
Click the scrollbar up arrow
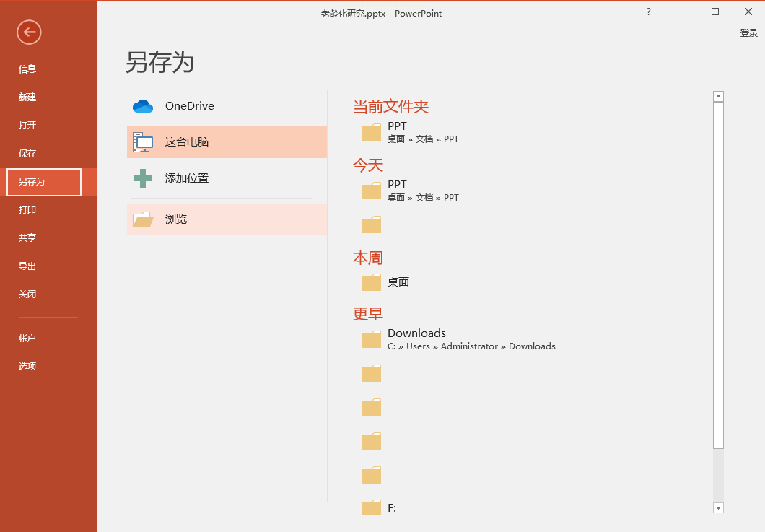point(718,96)
